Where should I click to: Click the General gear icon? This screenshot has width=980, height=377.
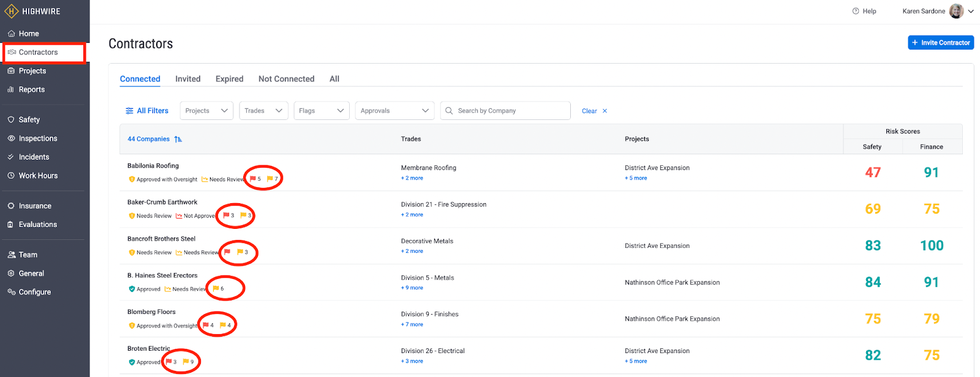click(x=11, y=274)
